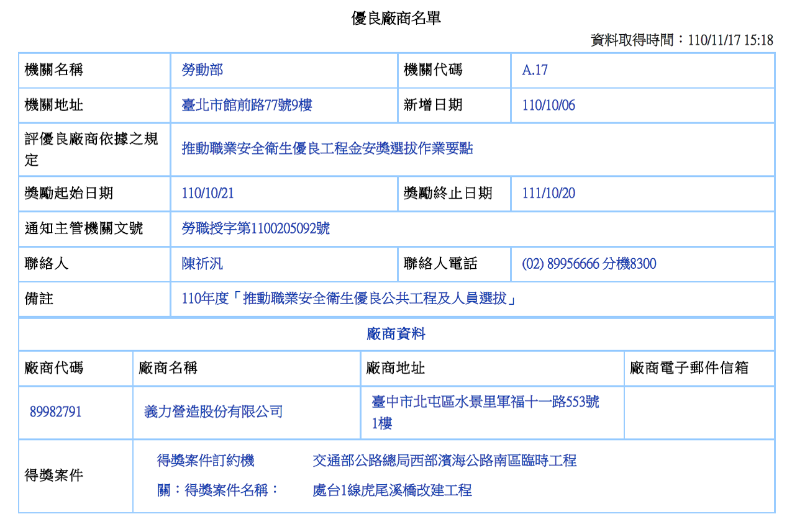Viewport: 792px width, 532px height.
Task: Select contact name 陳祈汎
Action: tap(203, 264)
